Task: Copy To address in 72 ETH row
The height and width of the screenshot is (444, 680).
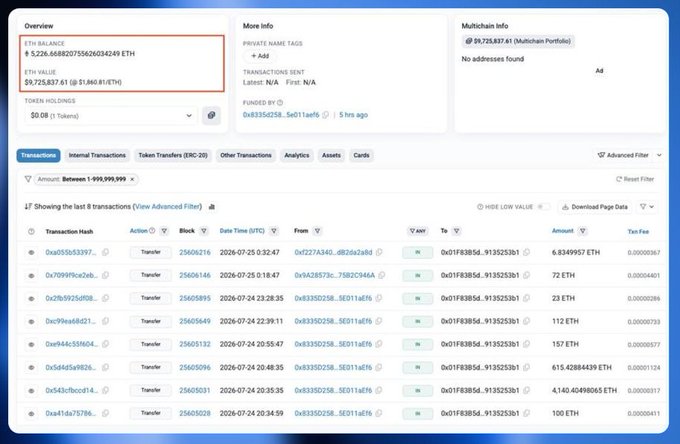Action: click(x=526, y=275)
